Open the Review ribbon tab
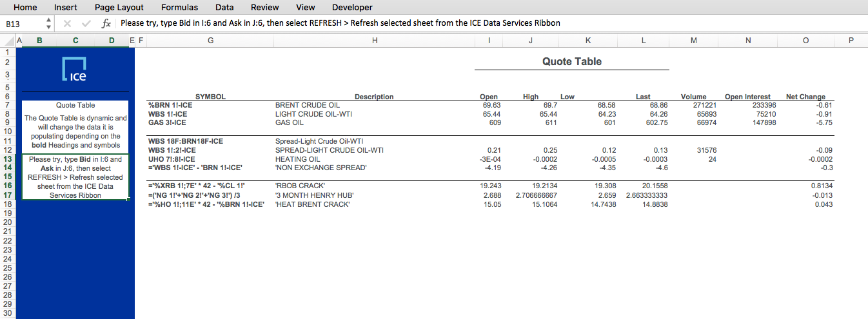Viewport: 868px width, 319px height. coord(264,8)
